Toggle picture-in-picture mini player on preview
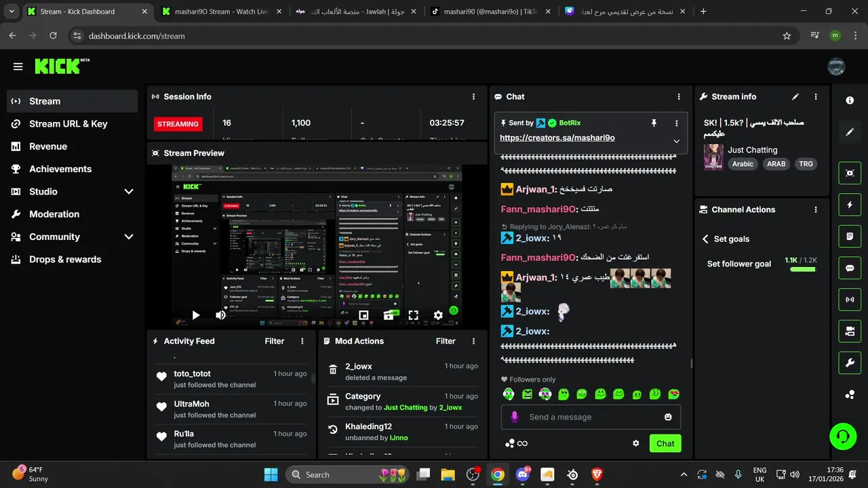This screenshot has height=488, width=868. (363, 315)
